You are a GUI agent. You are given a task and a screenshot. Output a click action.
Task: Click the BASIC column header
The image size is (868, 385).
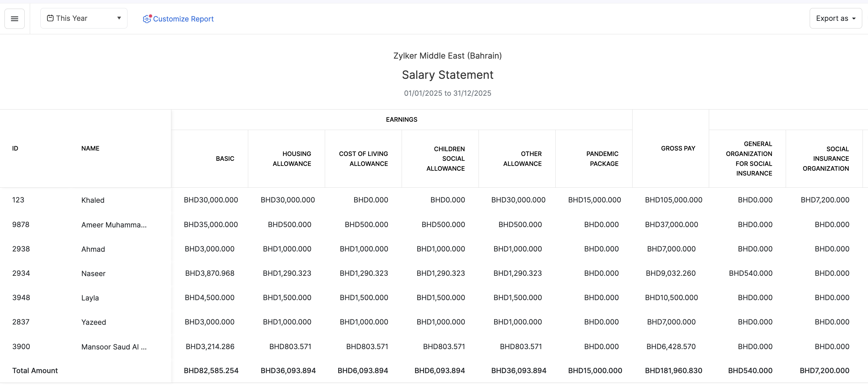(x=225, y=159)
